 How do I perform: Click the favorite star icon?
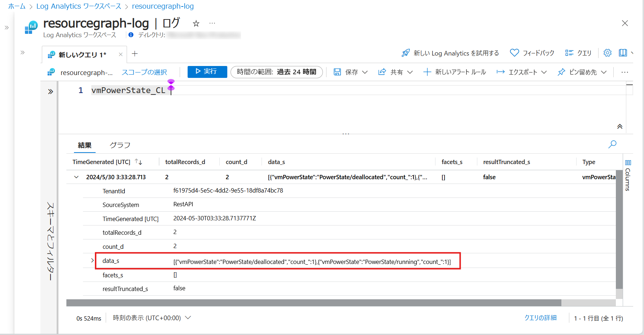pos(196,23)
